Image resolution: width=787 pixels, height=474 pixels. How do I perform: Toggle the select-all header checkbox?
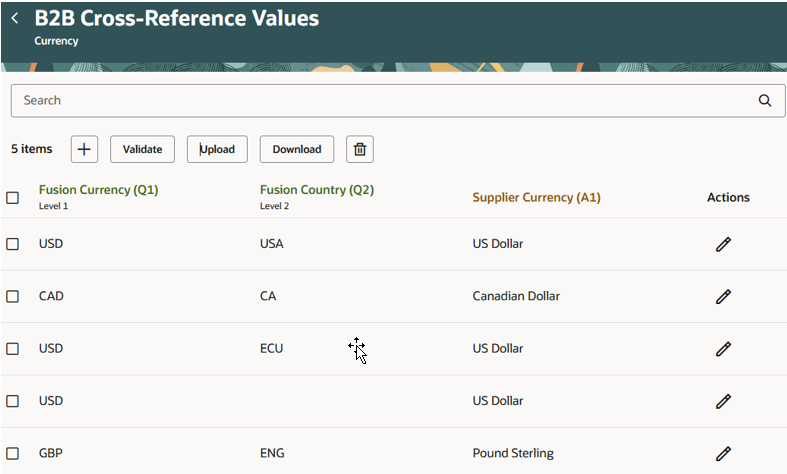pyautogui.click(x=13, y=197)
